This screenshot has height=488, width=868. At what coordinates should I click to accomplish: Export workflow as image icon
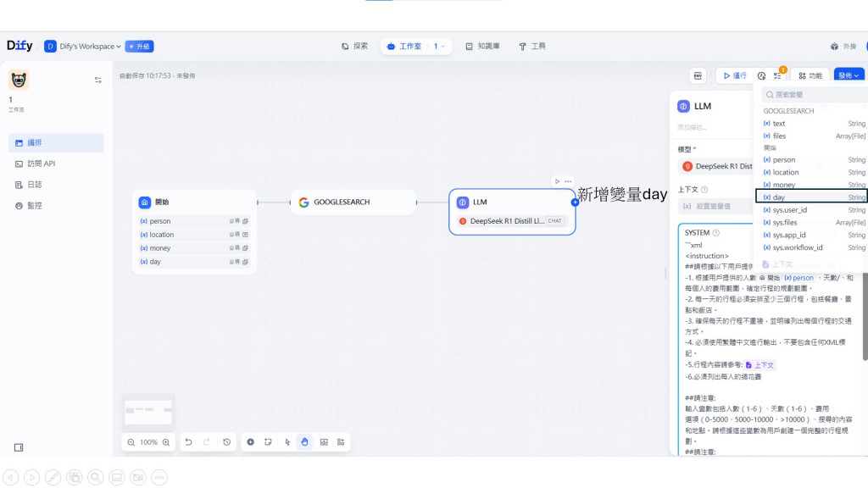[x=324, y=442]
